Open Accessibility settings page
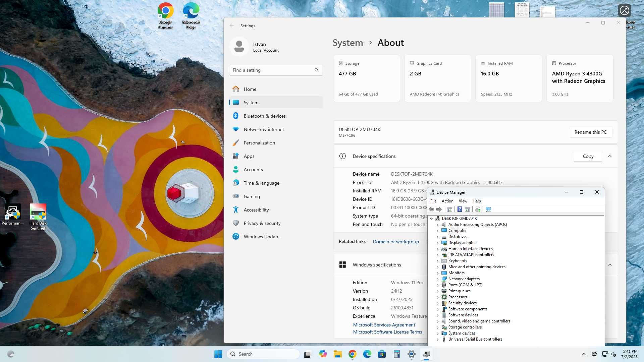The image size is (644, 362). coord(276,210)
